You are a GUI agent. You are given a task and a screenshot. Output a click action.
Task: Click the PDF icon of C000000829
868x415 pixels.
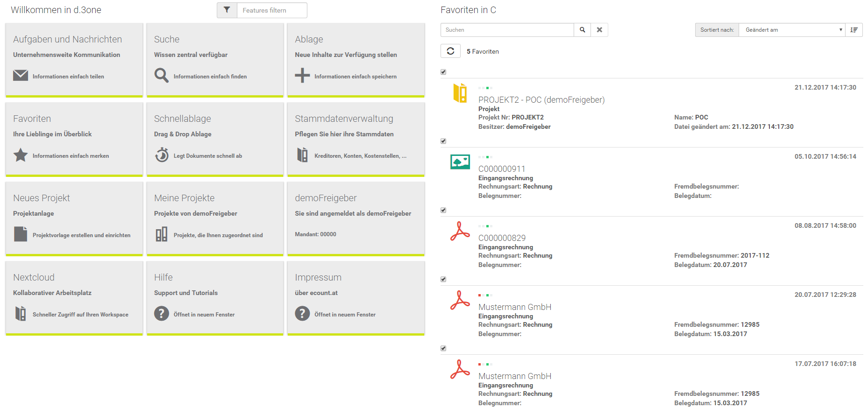pos(460,231)
